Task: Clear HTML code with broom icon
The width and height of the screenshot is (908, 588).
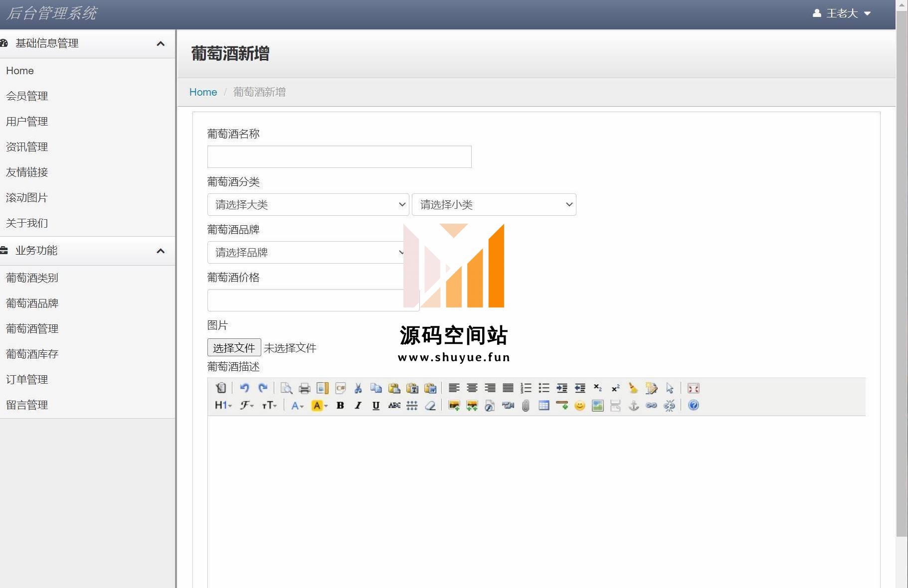Action: (x=633, y=388)
